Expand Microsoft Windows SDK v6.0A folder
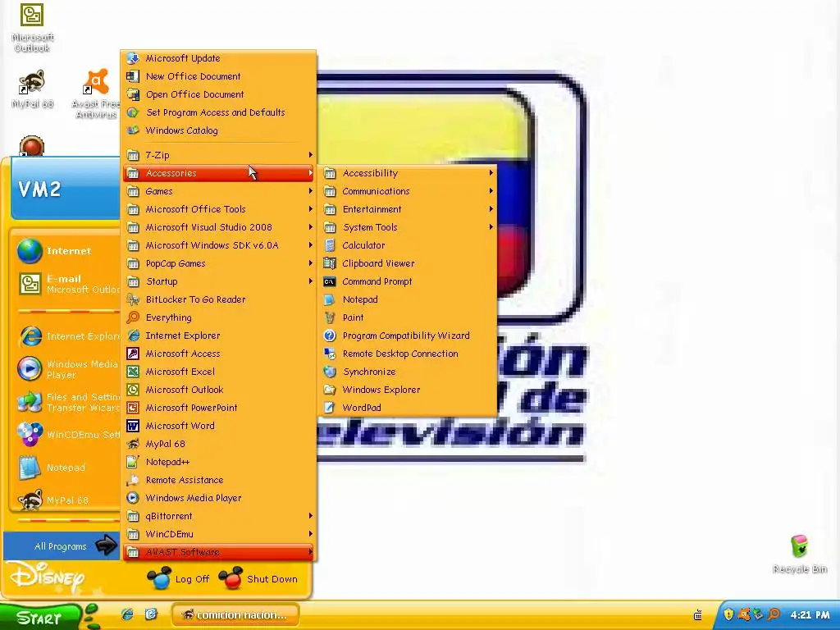840x630 pixels. (218, 245)
